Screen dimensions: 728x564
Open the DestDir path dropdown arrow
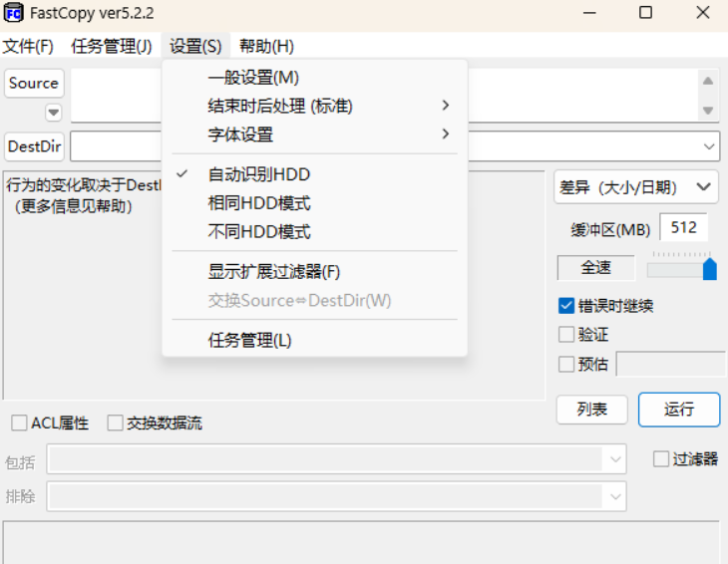tap(708, 146)
